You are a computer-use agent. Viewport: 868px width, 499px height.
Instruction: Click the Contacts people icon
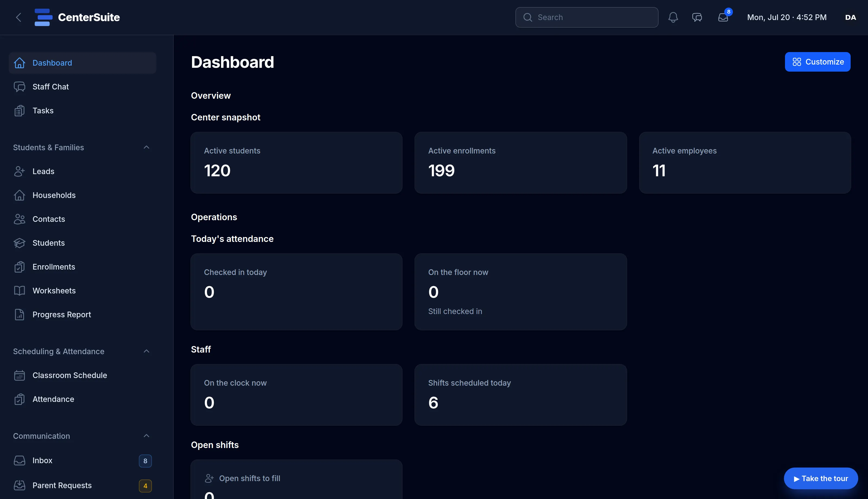20,219
